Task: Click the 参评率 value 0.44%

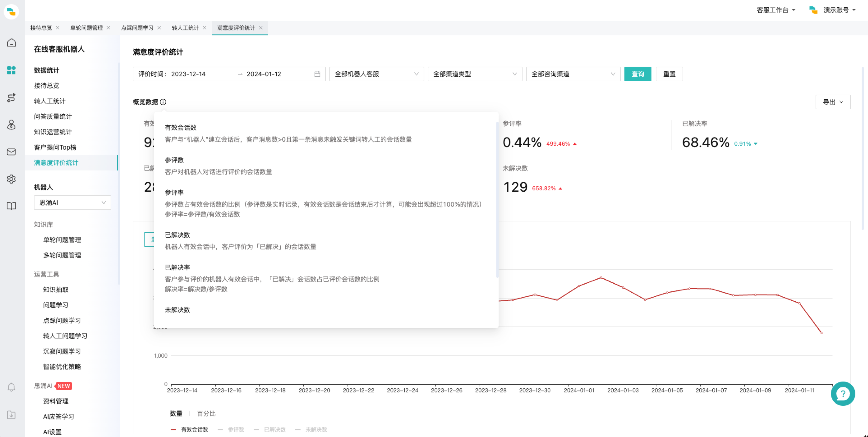Action: tap(522, 142)
